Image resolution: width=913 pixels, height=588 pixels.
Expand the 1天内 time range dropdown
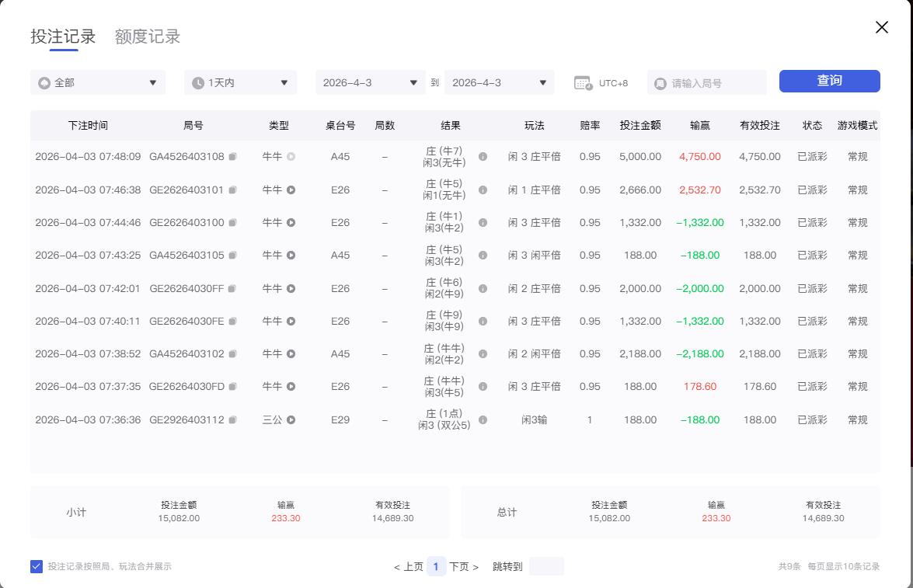tap(241, 81)
